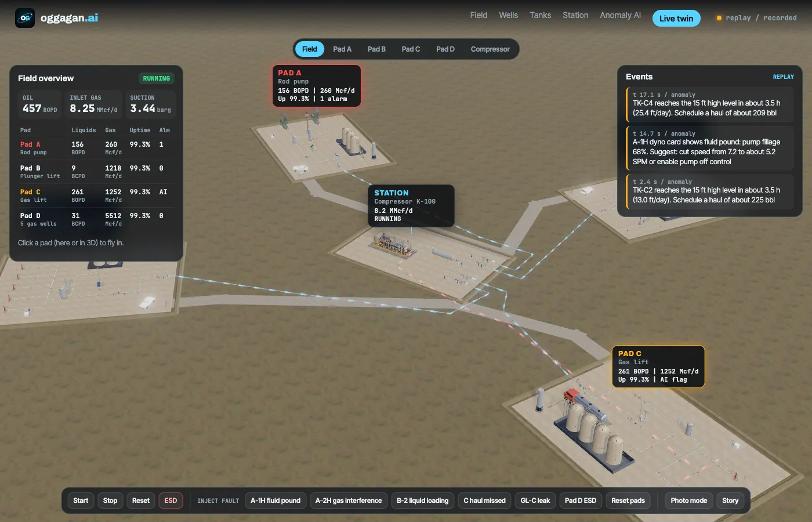Screen dimensions: 812x522
Task: Open the A-1H dyno card anomaly event
Action: click(x=709, y=148)
